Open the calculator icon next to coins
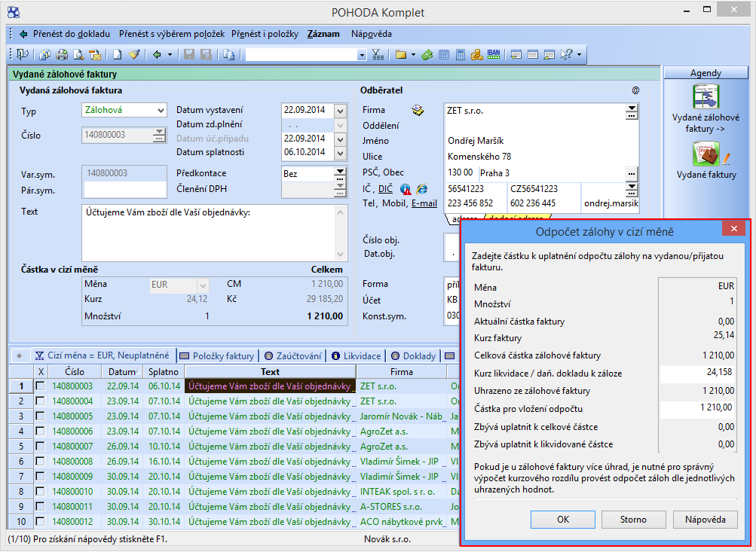The image size is (756, 552). (461, 54)
